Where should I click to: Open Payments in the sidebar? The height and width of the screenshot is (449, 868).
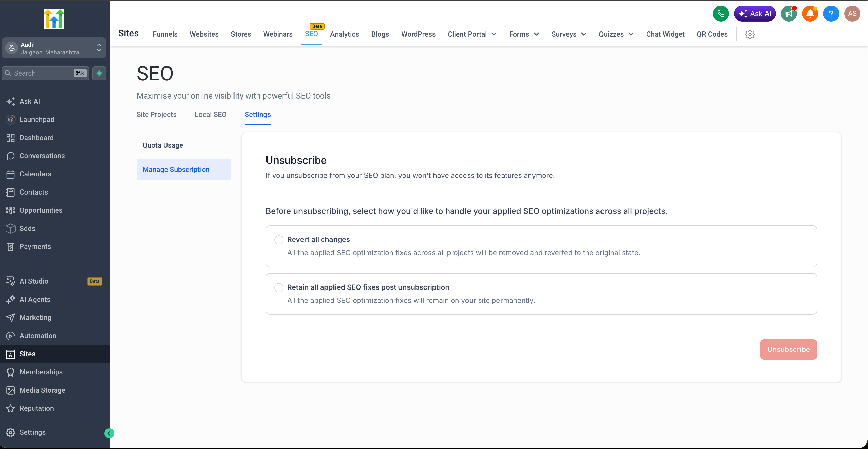coord(55,247)
